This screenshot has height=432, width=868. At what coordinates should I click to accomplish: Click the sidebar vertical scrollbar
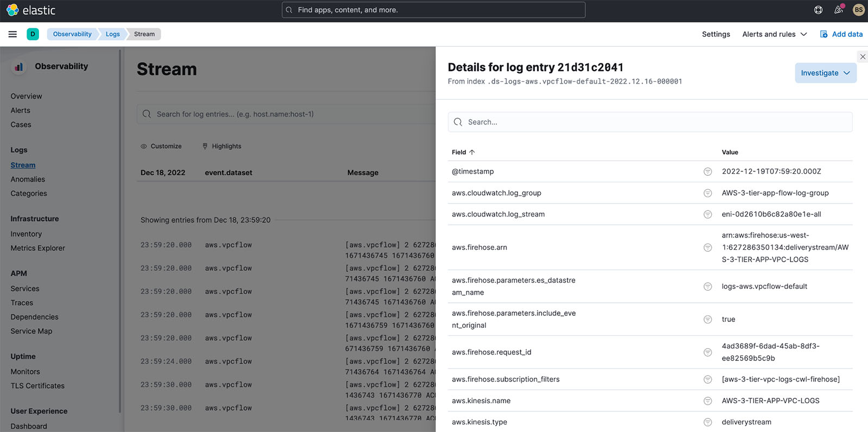pos(120,231)
